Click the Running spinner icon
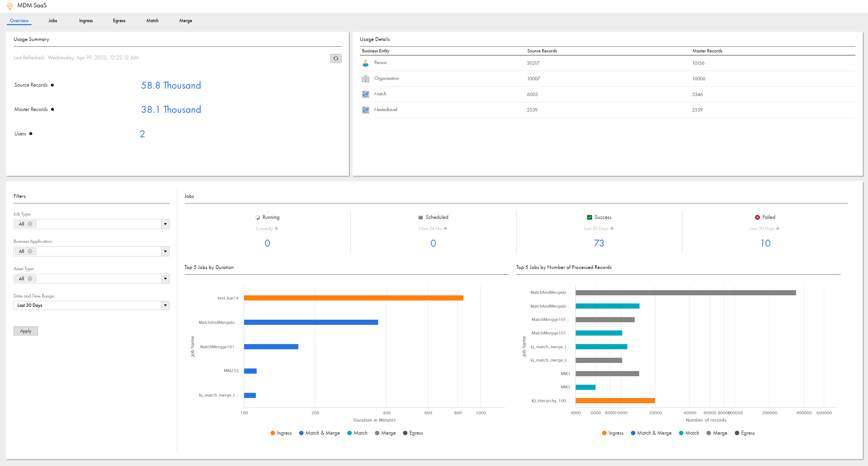The width and height of the screenshot is (868, 466). (x=257, y=217)
